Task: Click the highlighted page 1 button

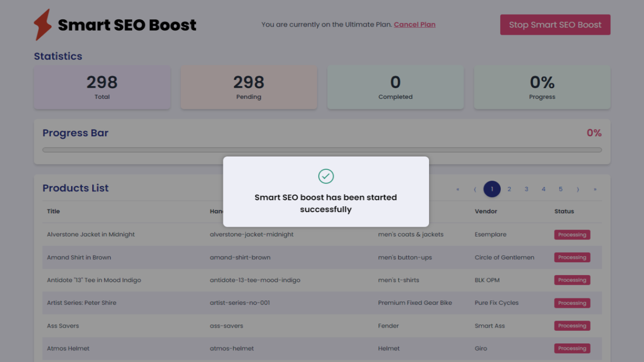Action: coord(492,189)
